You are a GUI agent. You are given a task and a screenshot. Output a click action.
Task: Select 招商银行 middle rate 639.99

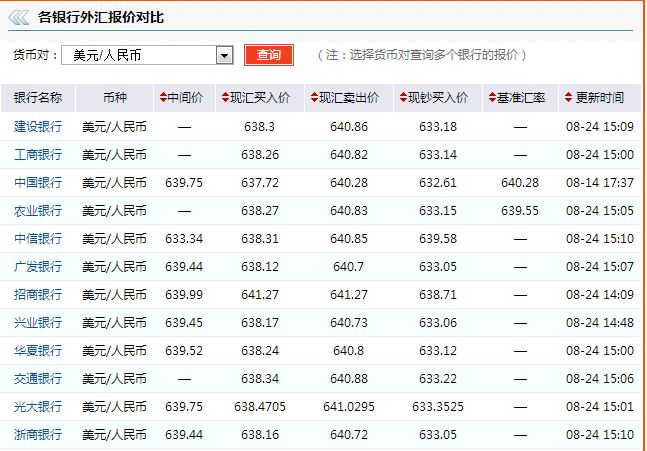point(184,295)
